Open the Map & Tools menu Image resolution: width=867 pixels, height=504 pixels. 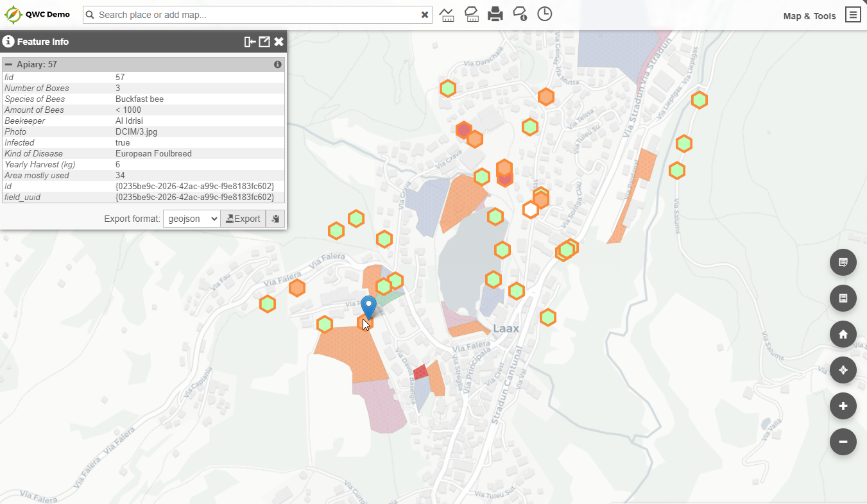(852, 15)
